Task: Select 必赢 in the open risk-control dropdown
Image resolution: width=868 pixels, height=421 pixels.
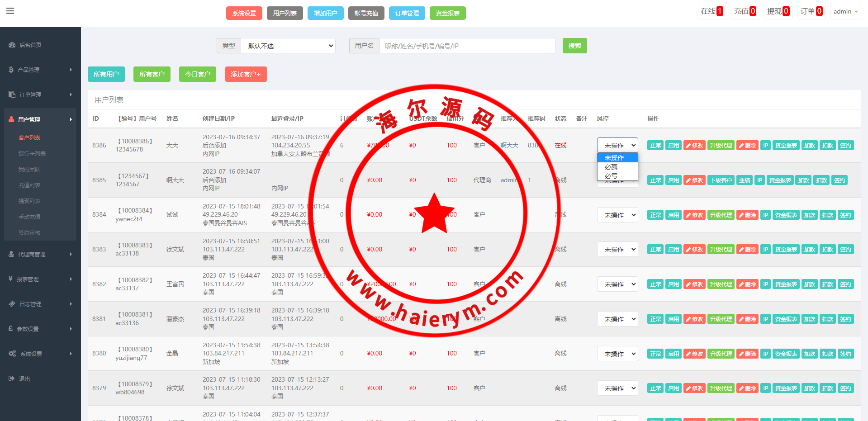Action: [x=611, y=167]
